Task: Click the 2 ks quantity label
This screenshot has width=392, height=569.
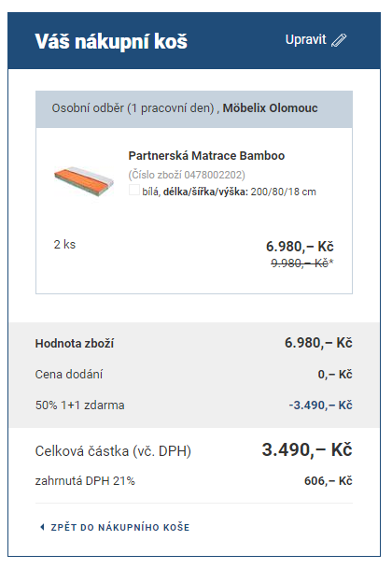Action: pyautogui.click(x=64, y=244)
